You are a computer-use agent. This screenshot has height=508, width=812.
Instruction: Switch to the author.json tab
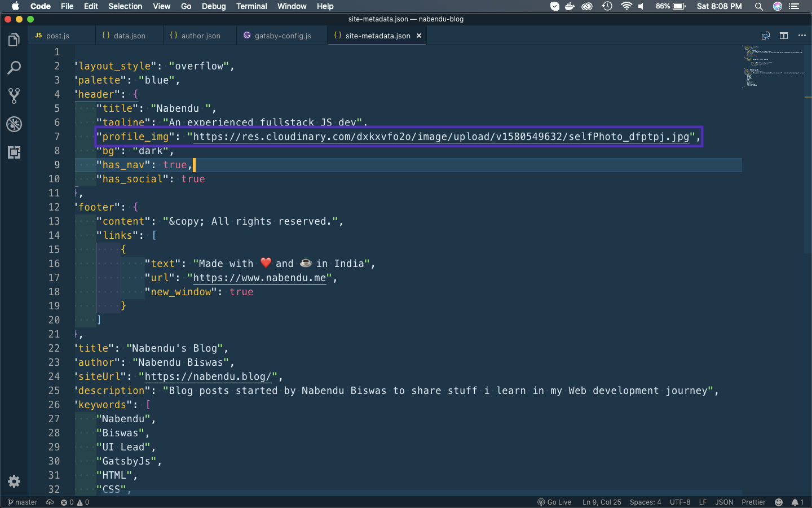(200, 36)
